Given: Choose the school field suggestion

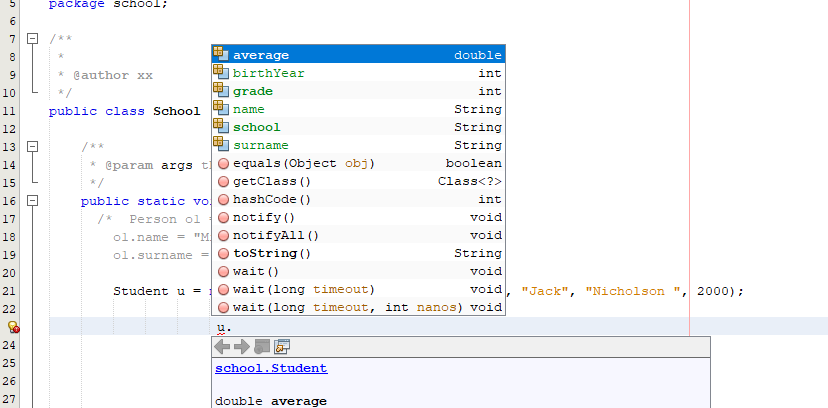Looking at the screenshot, I should (x=359, y=127).
